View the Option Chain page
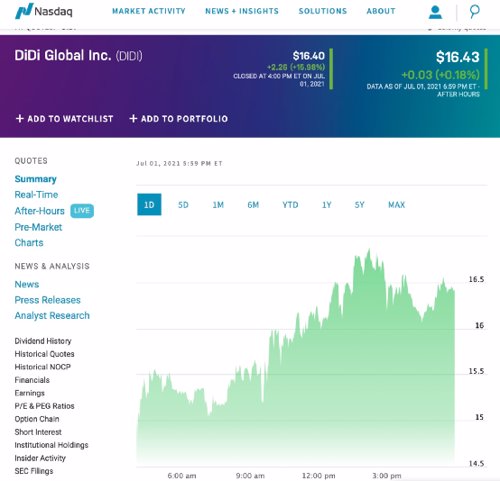Screen dimensions: 500x481 [37, 419]
